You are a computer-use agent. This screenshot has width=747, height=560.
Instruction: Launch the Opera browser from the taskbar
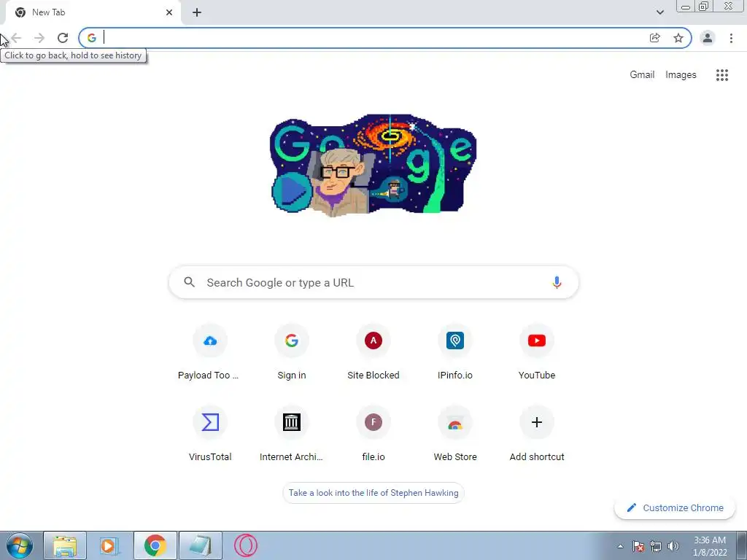(246, 545)
